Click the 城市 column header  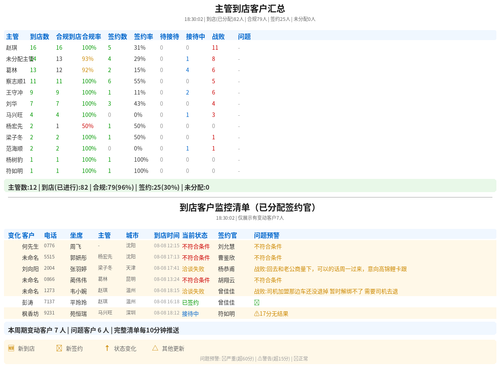[132, 235]
